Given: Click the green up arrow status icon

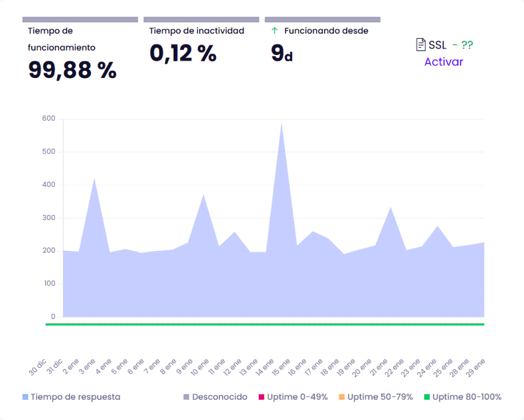Looking at the screenshot, I should 274,31.
